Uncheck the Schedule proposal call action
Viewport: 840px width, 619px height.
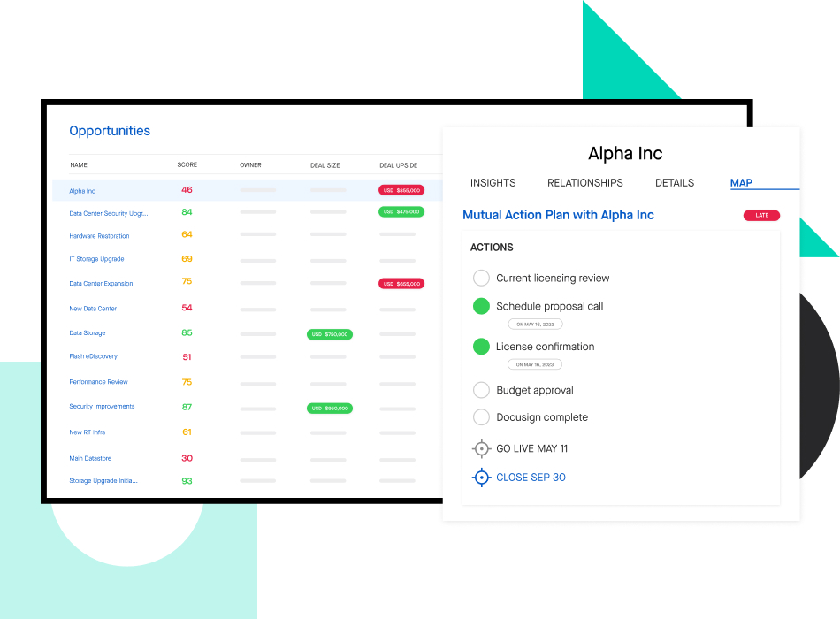click(481, 306)
